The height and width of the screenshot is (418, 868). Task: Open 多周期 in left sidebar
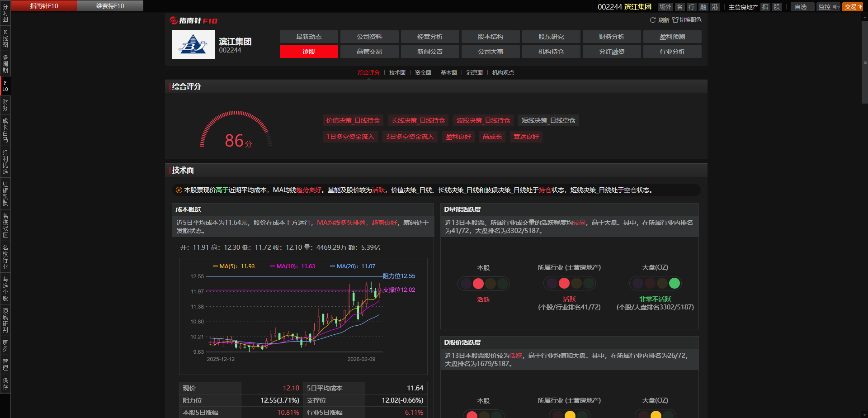tap(5, 64)
